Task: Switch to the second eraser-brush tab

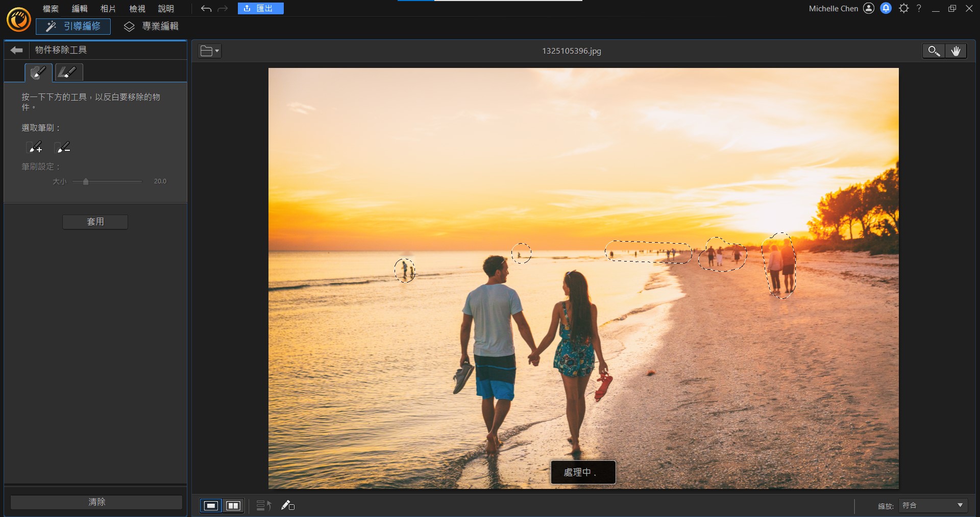Action: coord(68,73)
